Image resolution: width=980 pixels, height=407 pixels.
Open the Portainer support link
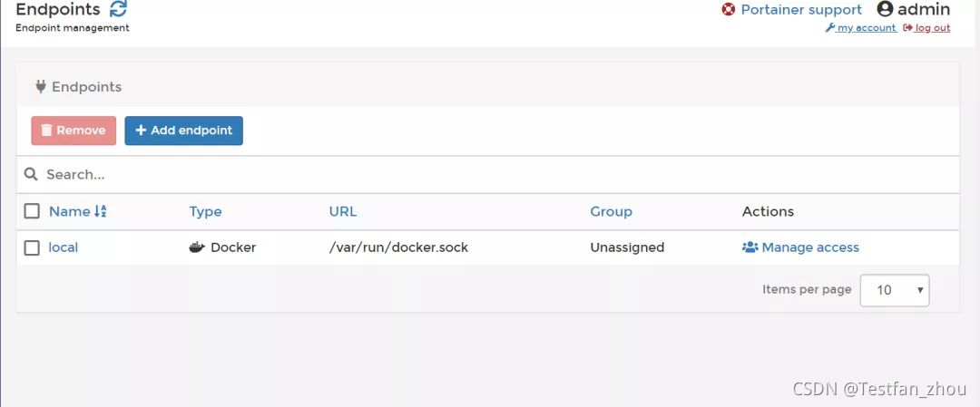801,9
